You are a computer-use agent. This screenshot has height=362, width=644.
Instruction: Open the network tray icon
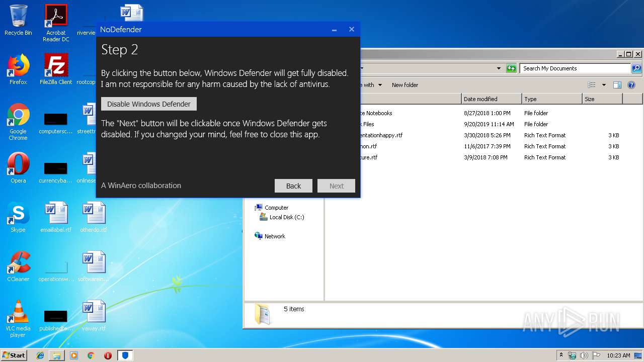tap(572, 355)
